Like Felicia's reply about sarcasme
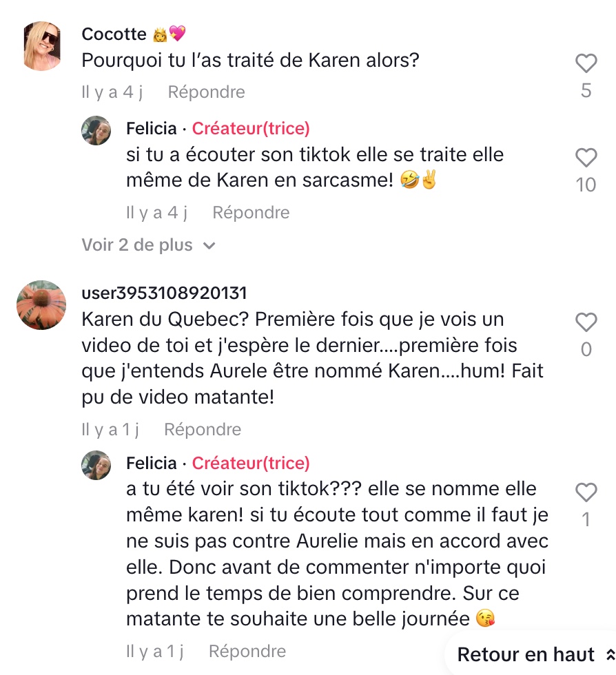 (586, 158)
